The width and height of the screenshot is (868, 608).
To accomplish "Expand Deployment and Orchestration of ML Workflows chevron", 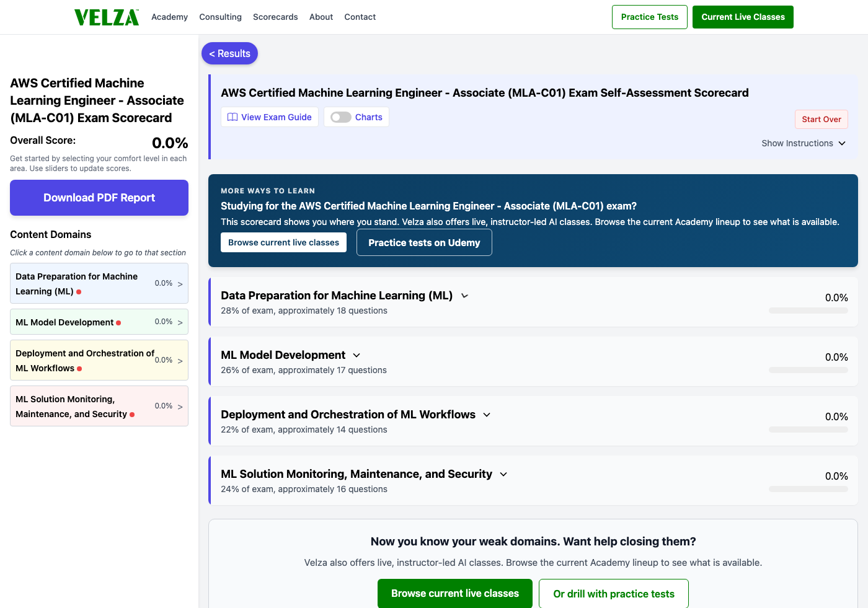I will [x=487, y=415].
